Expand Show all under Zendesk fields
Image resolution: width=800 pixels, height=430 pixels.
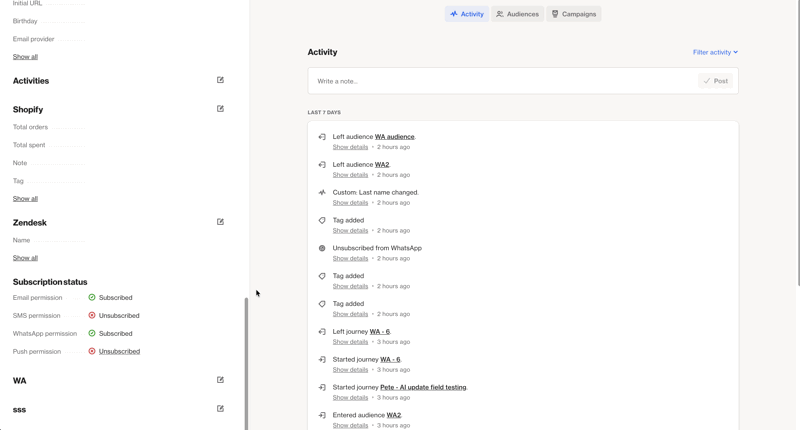click(25, 258)
